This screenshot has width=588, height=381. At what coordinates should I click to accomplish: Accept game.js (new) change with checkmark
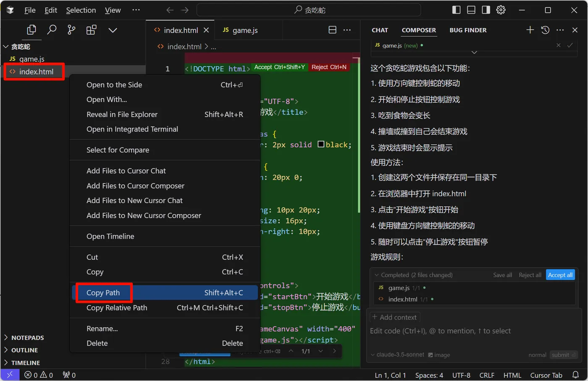click(570, 45)
